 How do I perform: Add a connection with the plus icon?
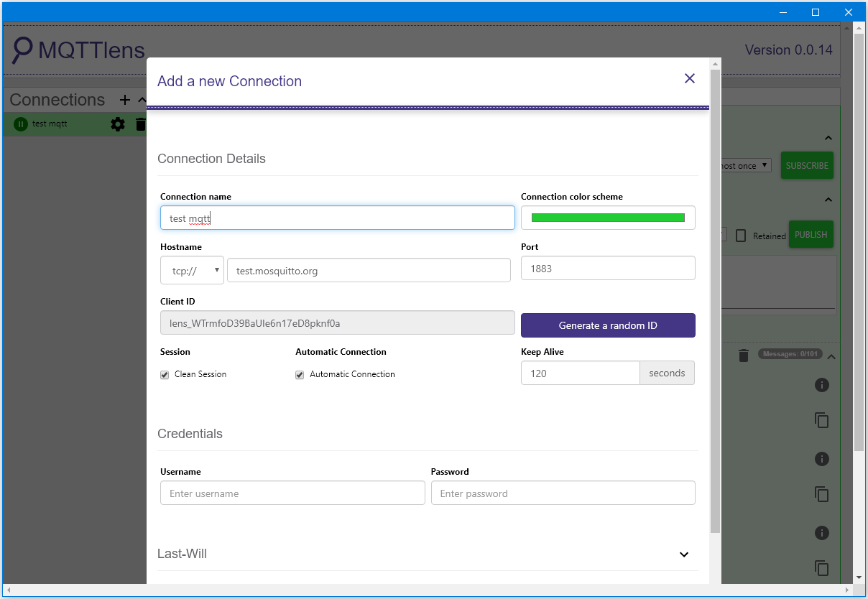[x=125, y=100]
